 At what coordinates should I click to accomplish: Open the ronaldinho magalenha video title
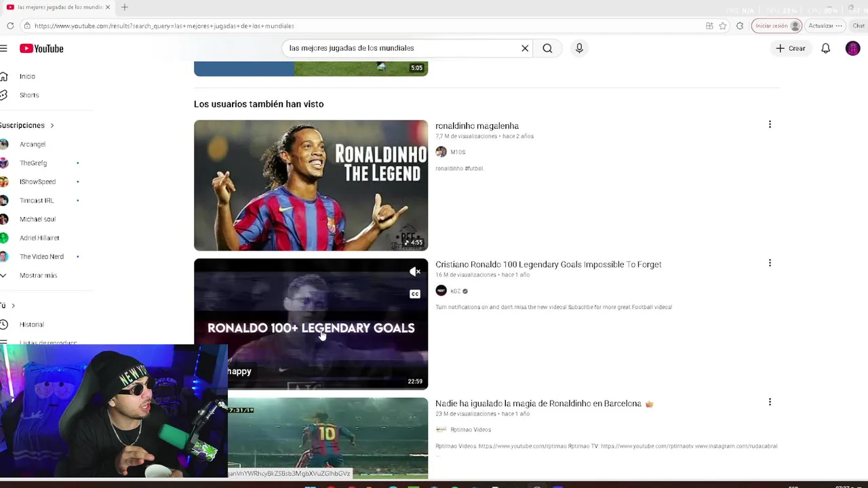477,126
